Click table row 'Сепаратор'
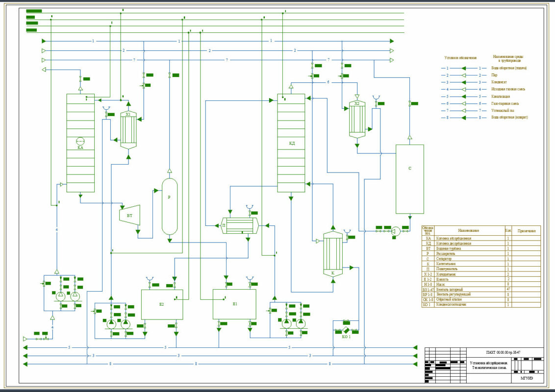 point(481,259)
